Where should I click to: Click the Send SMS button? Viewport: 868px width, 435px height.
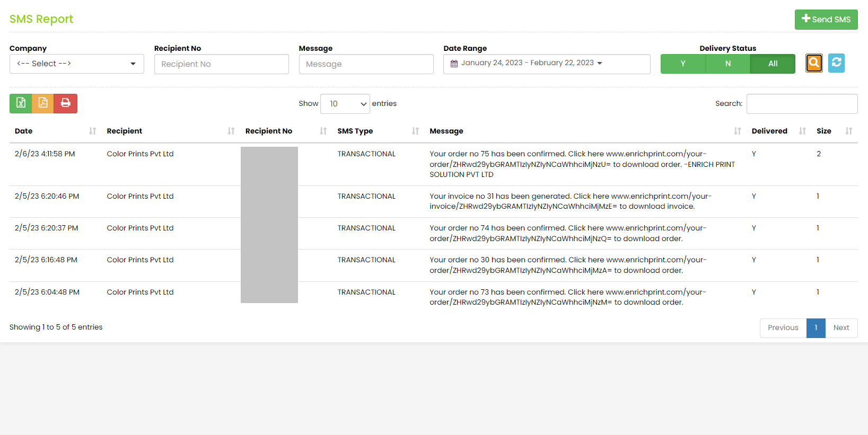[826, 20]
